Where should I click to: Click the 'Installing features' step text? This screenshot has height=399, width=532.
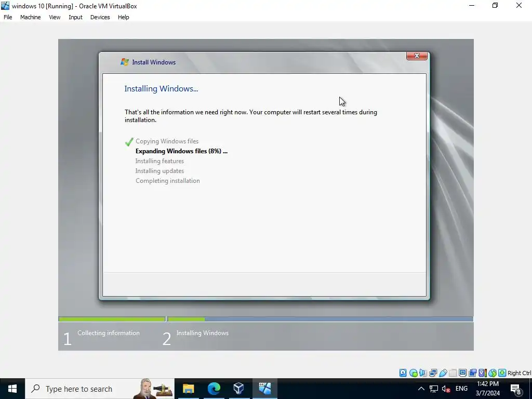point(159,161)
